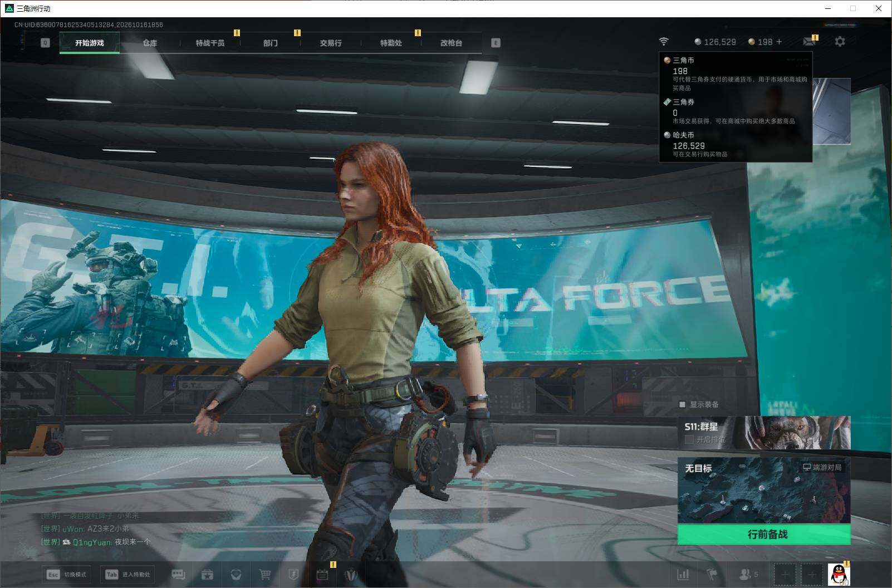
Task: Switch to the 仓库 tab
Action: (x=150, y=43)
